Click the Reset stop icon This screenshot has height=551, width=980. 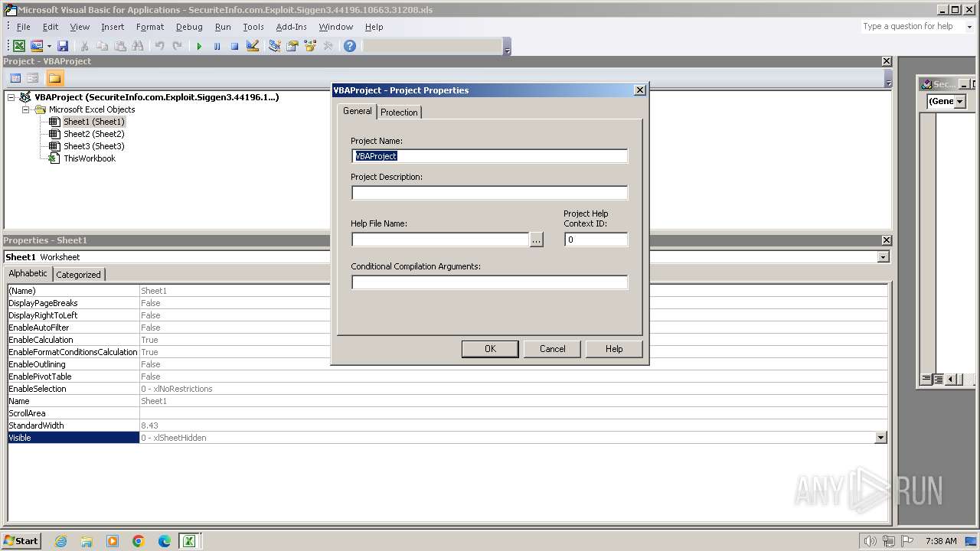pos(234,47)
